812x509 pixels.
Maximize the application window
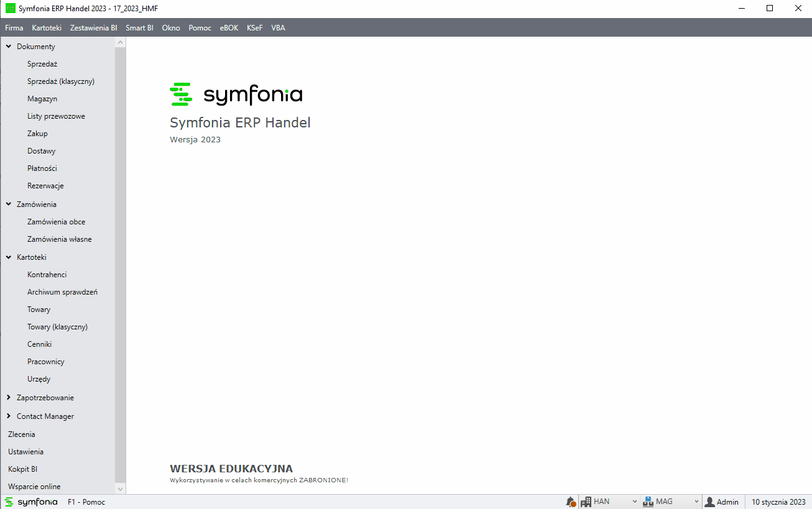770,9
